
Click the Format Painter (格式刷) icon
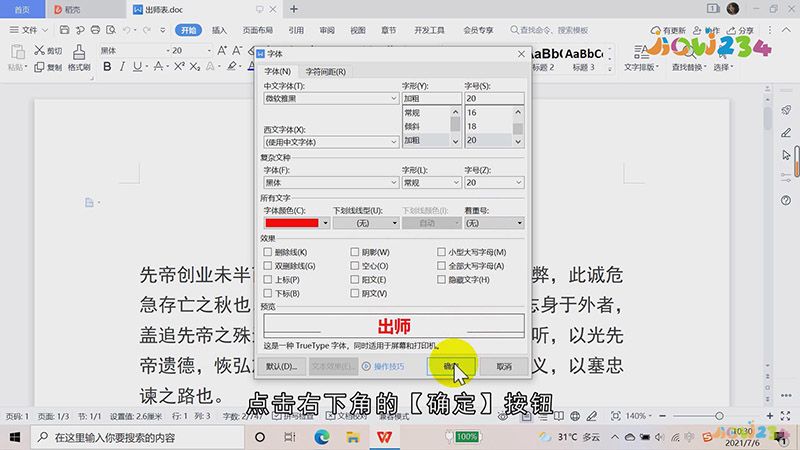point(79,51)
